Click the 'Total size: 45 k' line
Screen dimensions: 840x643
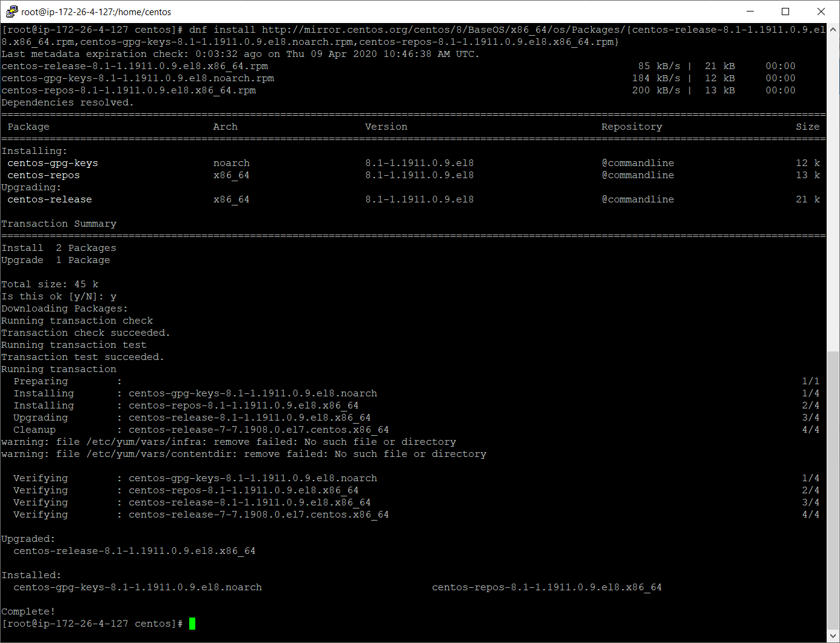coord(50,284)
